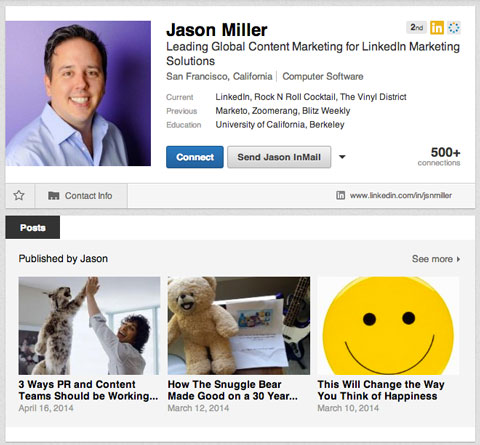
Task: Open the Contact Info tab
Action: tap(81, 196)
